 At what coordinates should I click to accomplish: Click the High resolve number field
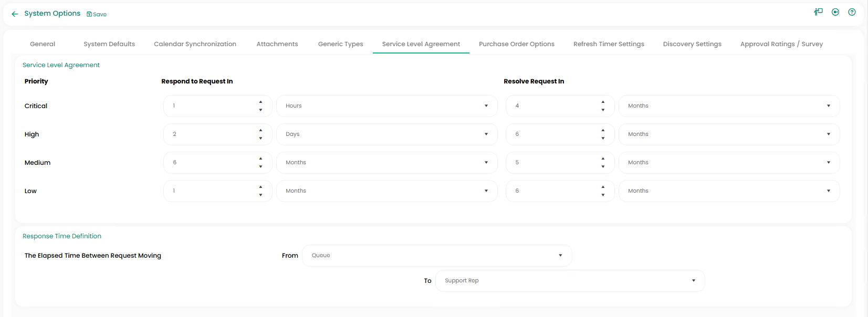552,134
